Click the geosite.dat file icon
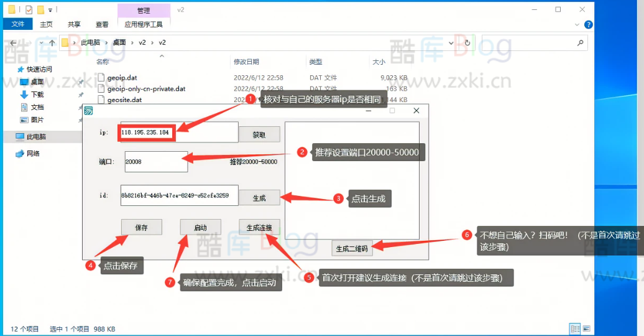Viewport: 644px width, 336px height. click(101, 100)
